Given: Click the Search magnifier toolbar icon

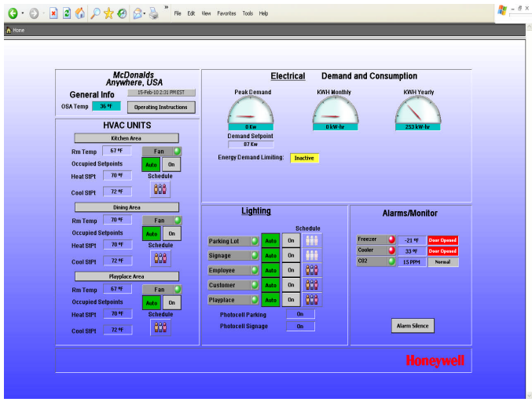Looking at the screenshot, I should pyautogui.click(x=96, y=13).
